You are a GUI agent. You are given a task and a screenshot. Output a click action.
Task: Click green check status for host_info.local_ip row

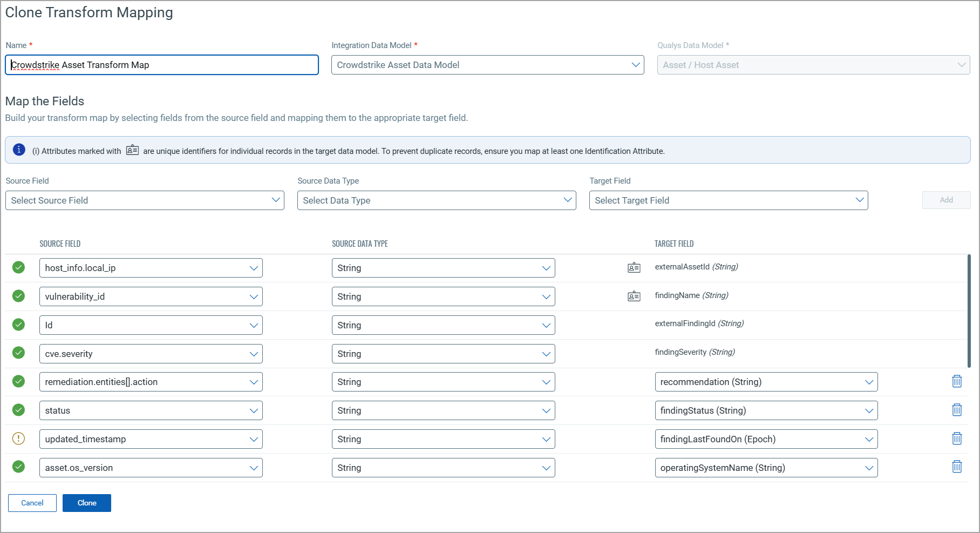click(18, 267)
